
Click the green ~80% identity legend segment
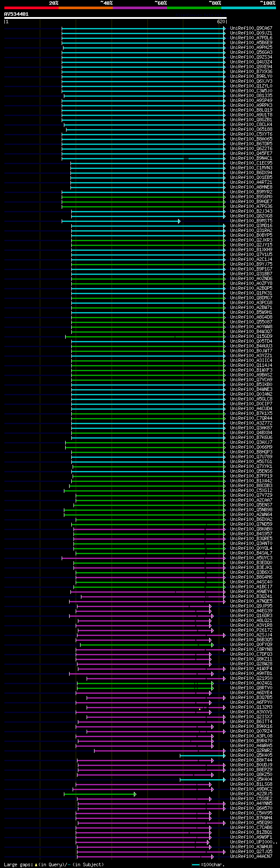click(194, 8)
